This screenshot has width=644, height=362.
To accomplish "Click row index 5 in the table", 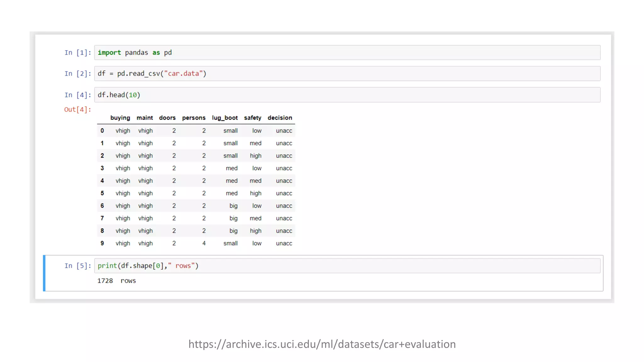I will point(102,193).
